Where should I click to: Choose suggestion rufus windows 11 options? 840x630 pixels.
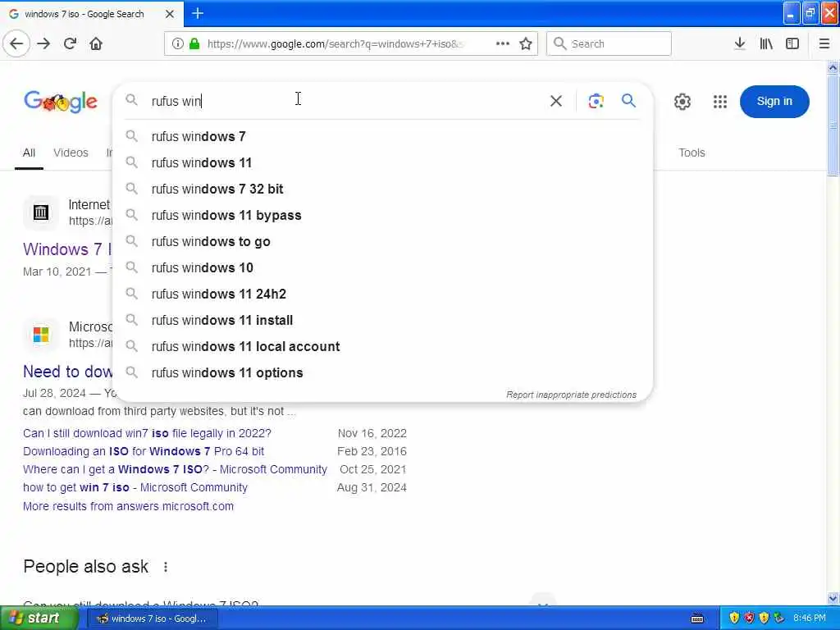[x=382, y=373]
